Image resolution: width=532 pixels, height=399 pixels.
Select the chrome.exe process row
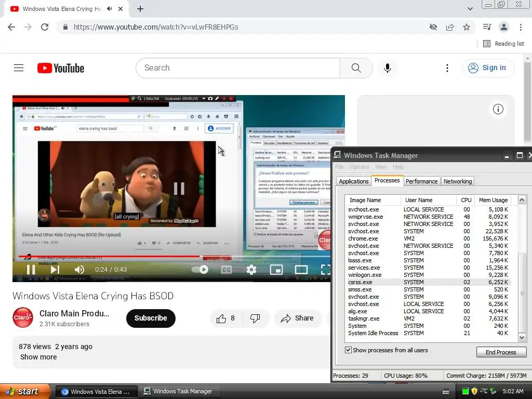428,238
